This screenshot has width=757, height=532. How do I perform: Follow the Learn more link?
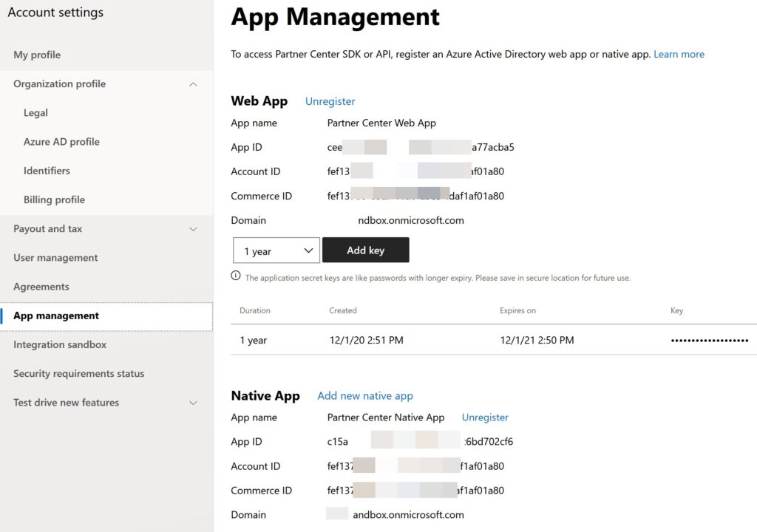click(x=679, y=54)
